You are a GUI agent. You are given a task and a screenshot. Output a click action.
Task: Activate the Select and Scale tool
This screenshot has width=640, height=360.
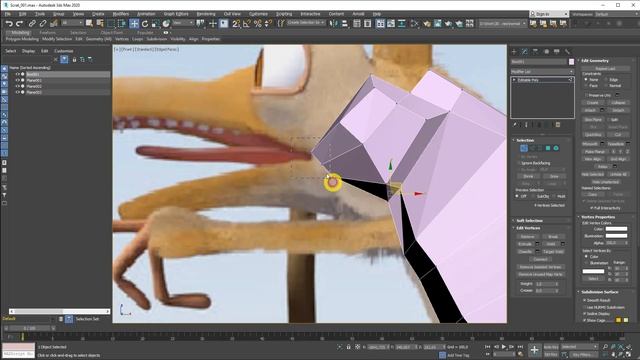156,24
